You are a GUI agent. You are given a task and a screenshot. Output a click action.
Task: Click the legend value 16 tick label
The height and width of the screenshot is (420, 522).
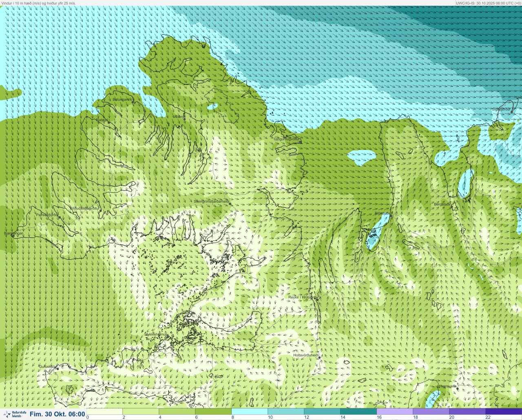tap(379, 417)
